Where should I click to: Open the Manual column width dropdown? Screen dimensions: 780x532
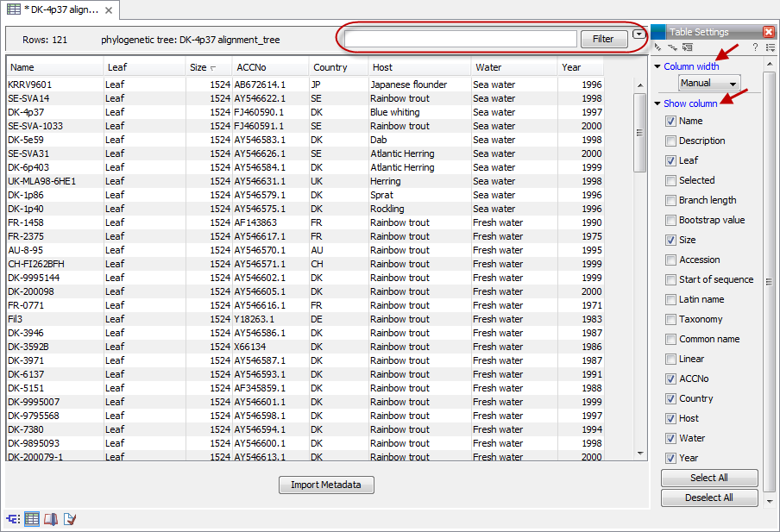tap(709, 84)
